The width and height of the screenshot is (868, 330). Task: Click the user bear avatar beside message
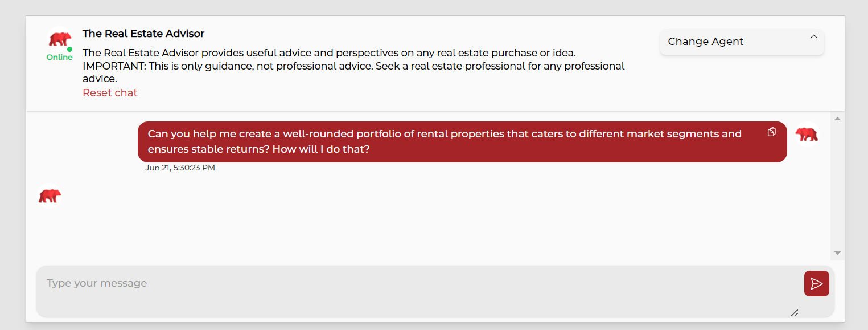(x=807, y=135)
